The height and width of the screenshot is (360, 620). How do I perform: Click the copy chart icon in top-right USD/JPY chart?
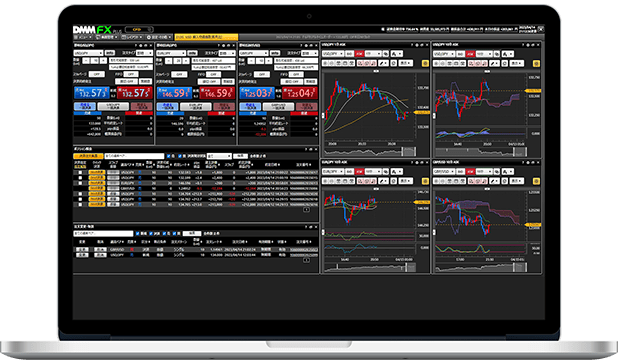[x=497, y=54]
